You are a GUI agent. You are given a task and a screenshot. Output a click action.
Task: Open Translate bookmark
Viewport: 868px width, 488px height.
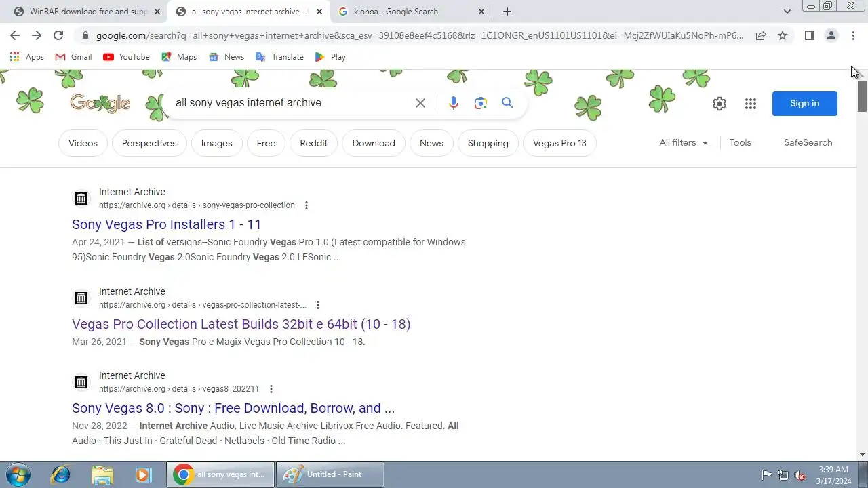(x=279, y=57)
